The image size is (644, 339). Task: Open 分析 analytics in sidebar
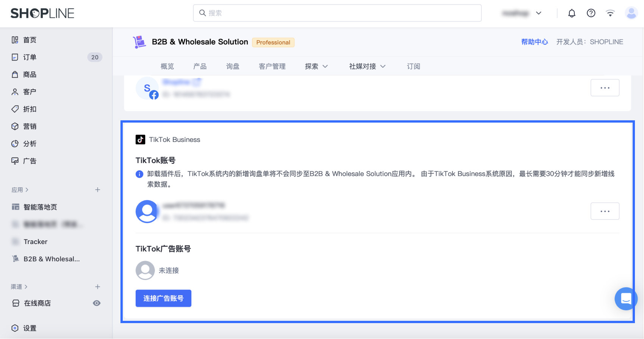coord(30,144)
